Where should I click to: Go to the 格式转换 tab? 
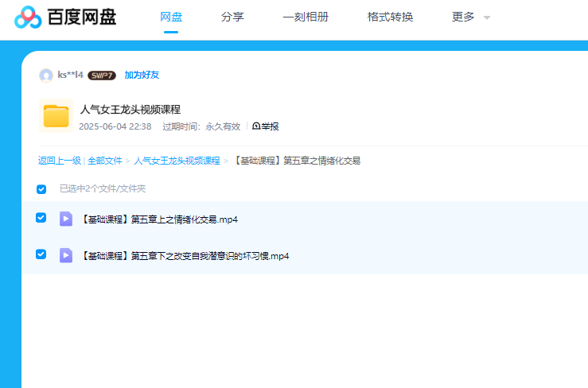[390, 17]
